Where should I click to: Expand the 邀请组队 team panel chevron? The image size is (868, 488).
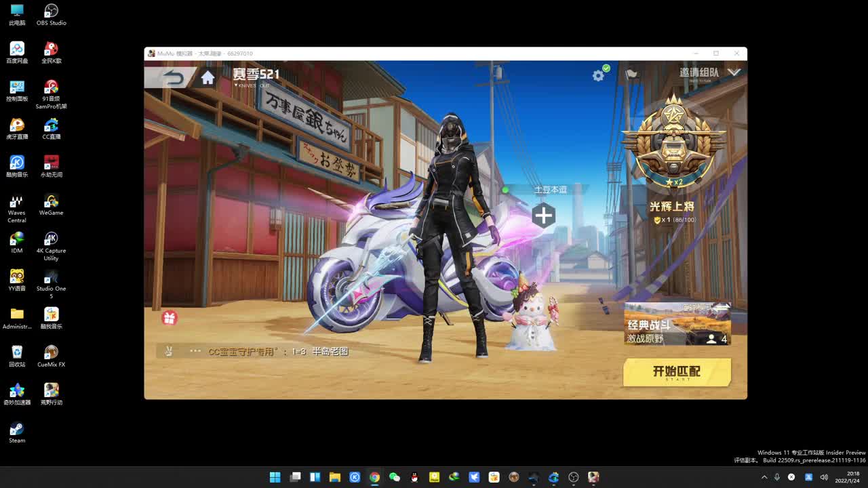tap(734, 72)
